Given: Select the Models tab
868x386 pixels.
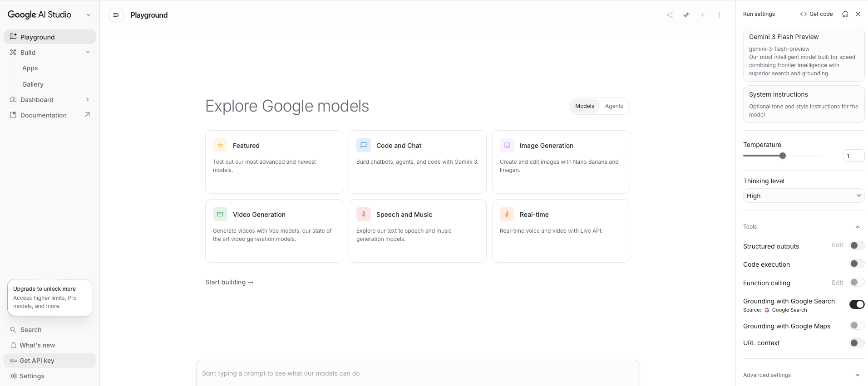Looking at the screenshot, I should tap(584, 106).
